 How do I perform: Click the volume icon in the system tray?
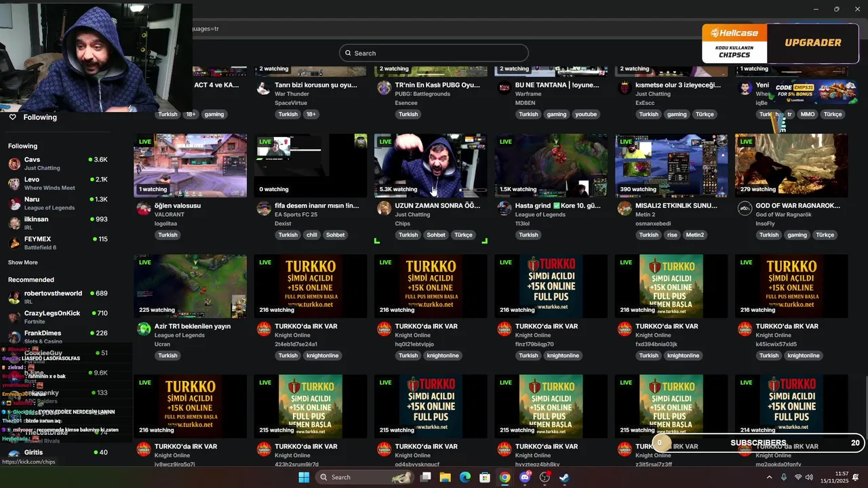(809, 477)
